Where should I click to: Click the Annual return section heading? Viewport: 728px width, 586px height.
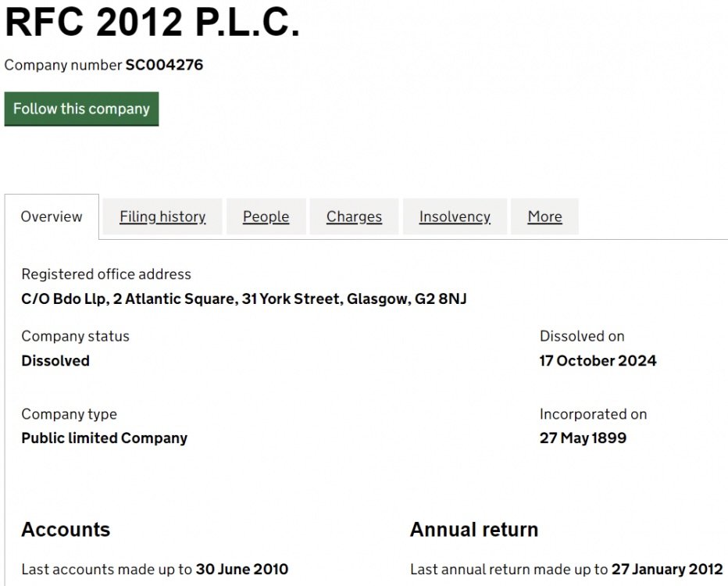(473, 529)
